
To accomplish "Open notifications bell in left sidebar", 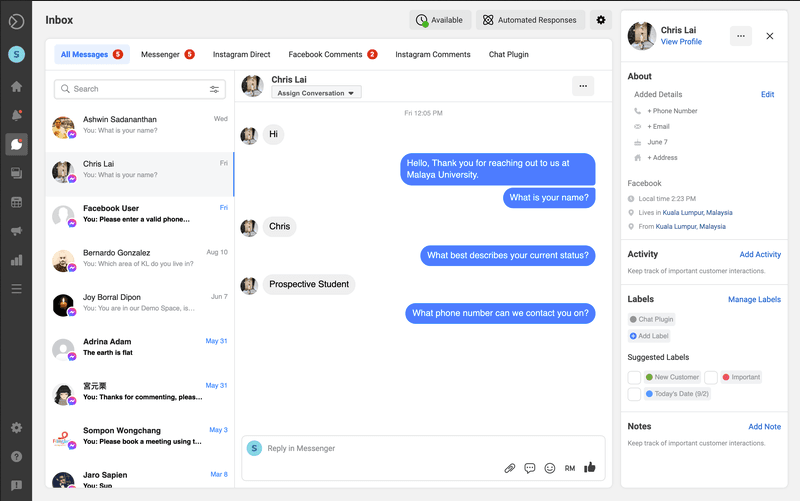I will [x=16, y=115].
